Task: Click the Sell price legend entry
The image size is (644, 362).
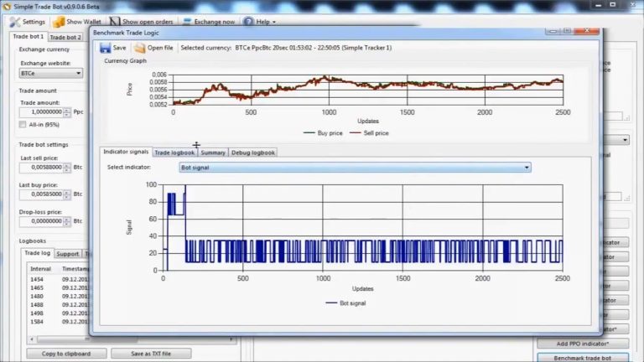Action: tap(369, 133)
